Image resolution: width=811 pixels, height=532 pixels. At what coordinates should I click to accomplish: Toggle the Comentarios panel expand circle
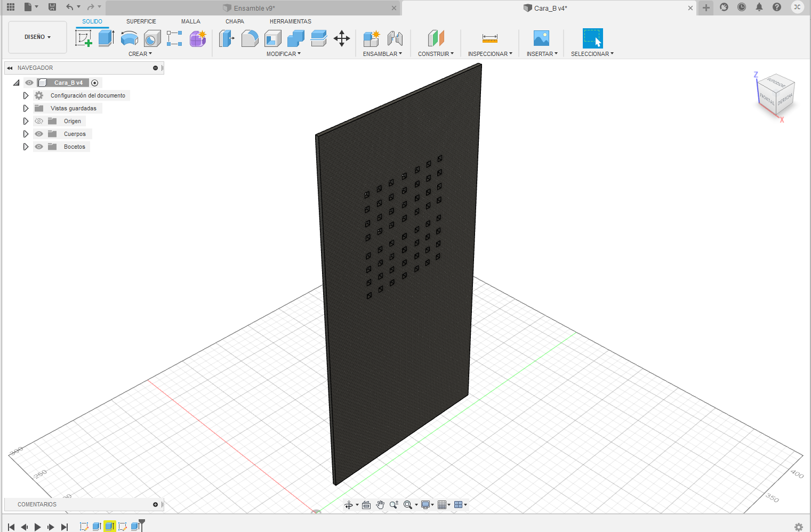click(x=155, y=504)
